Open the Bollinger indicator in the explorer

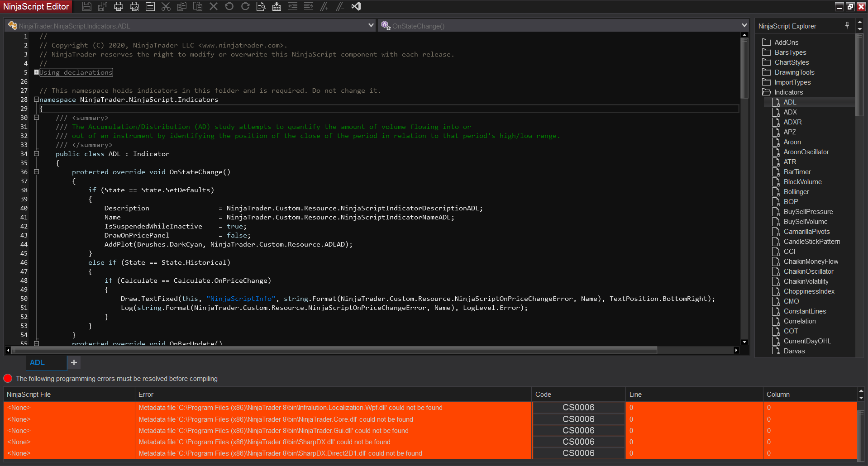(796, 192)
